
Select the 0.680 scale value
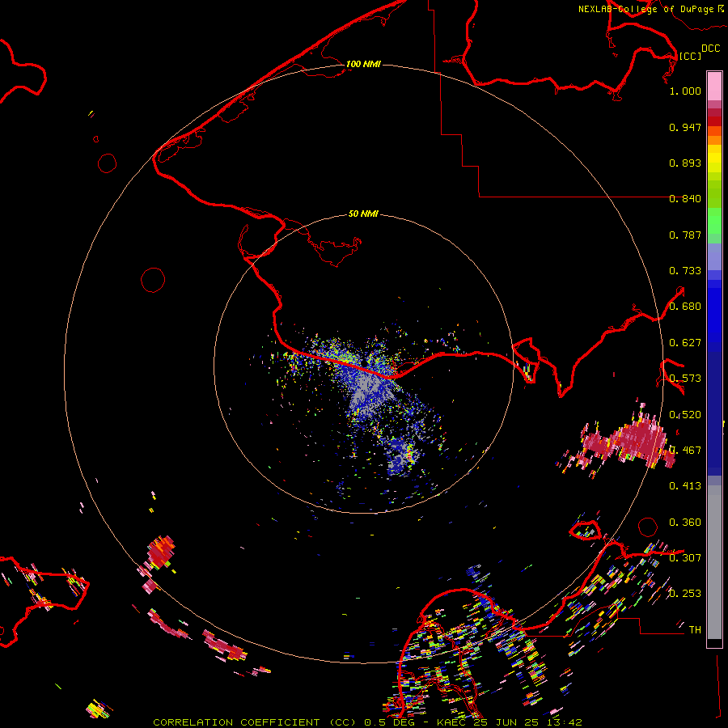point(685,307)
